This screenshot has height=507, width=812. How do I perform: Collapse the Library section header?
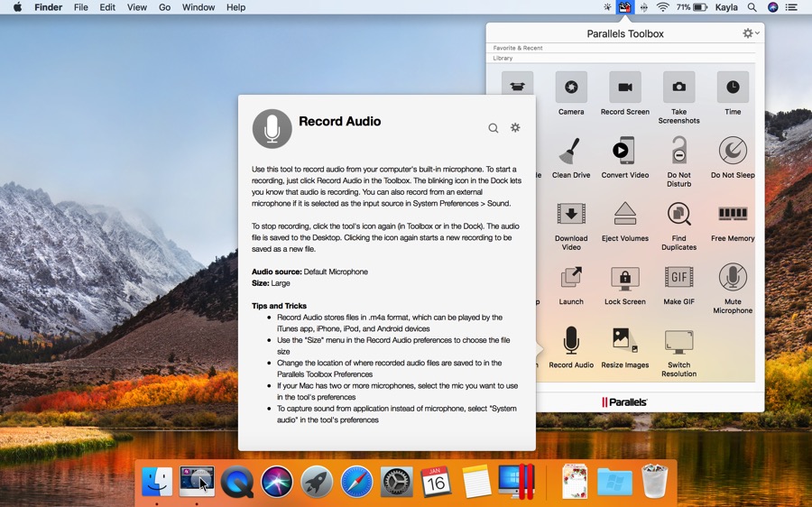[503, 58]
